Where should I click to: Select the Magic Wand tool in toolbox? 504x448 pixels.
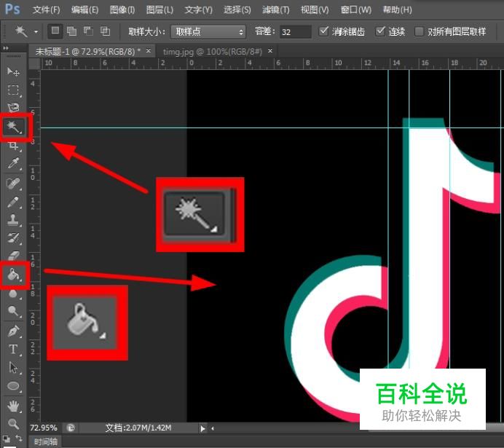point(13,127)
